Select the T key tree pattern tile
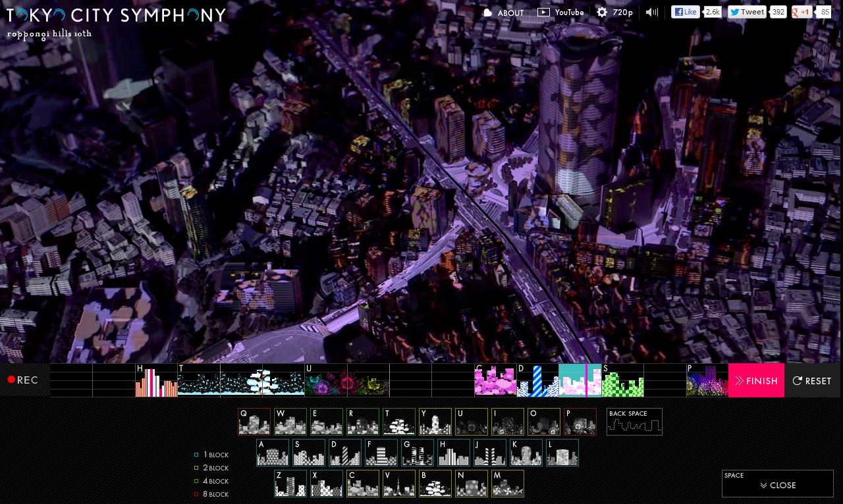Screen dimensions: 843x504 pos(399,422)
